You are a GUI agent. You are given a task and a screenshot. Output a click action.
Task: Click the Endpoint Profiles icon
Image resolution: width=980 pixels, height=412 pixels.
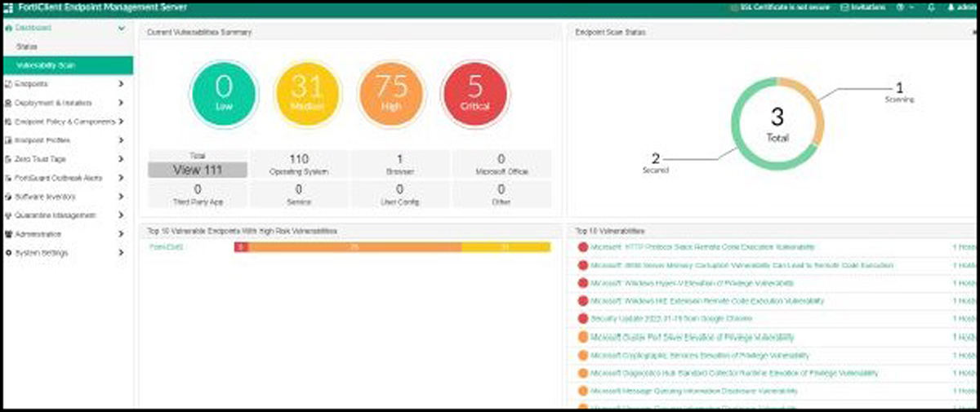coord(8,140)
